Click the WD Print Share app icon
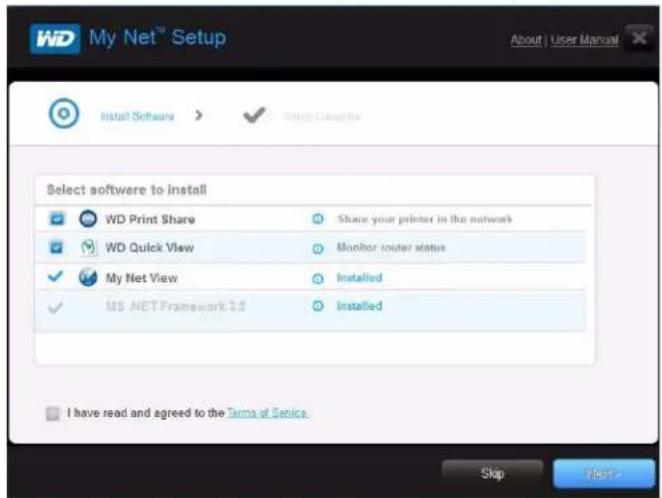The image size is (662, 498). coord(88,219)
